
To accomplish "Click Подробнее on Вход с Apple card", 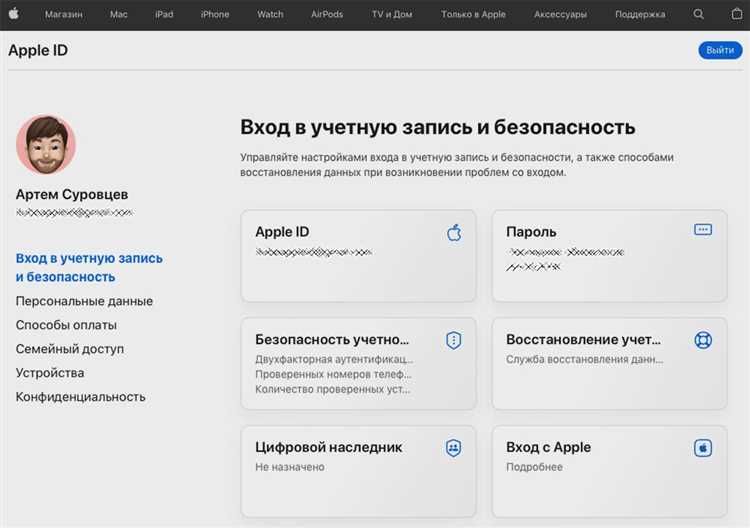I will [534, 467].
